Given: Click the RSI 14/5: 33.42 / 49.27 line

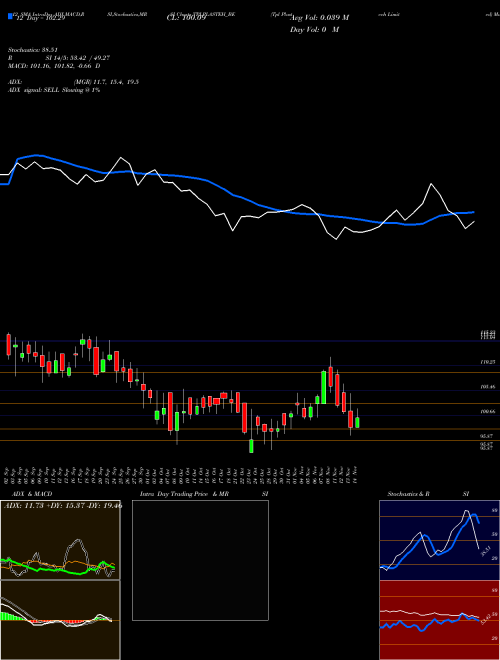Looking at the screenshot, I should (59, 58).
